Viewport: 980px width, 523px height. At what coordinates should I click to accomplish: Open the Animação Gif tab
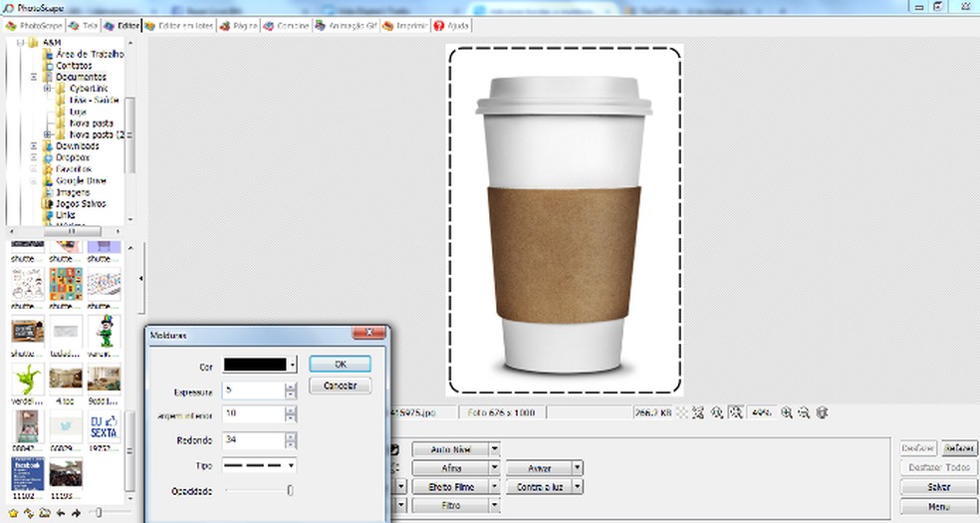click(x=348, y=25)
